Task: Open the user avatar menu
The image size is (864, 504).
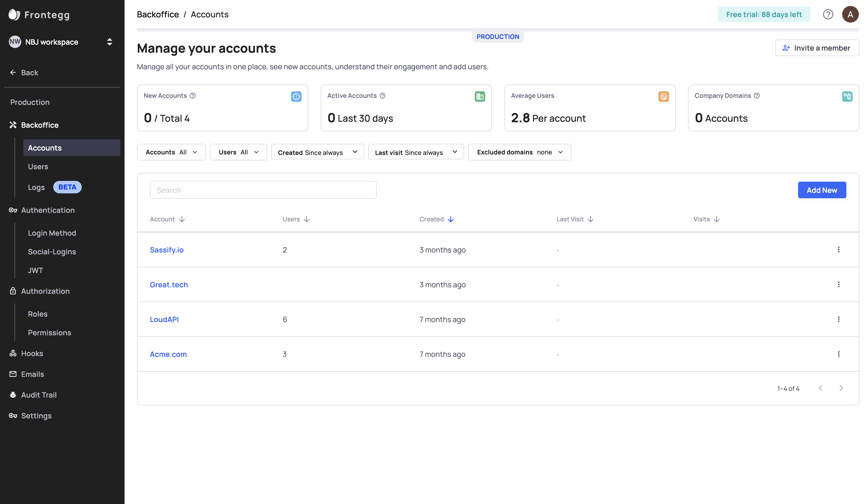Action: [x=850, y=14]
